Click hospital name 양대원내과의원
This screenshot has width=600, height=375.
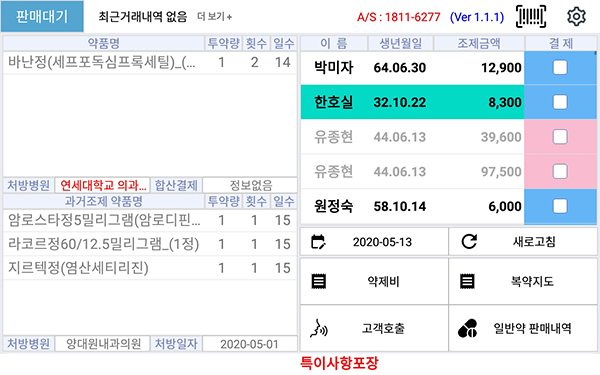pos(103,344)
